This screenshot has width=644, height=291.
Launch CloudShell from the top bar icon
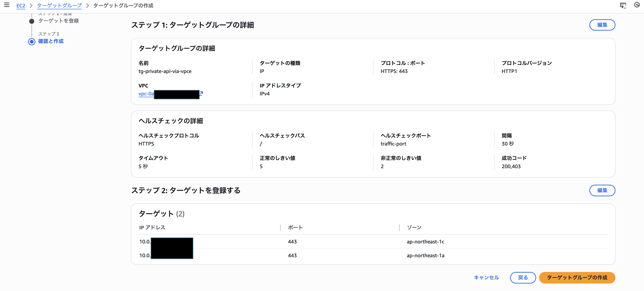click(x=623, y=5)
